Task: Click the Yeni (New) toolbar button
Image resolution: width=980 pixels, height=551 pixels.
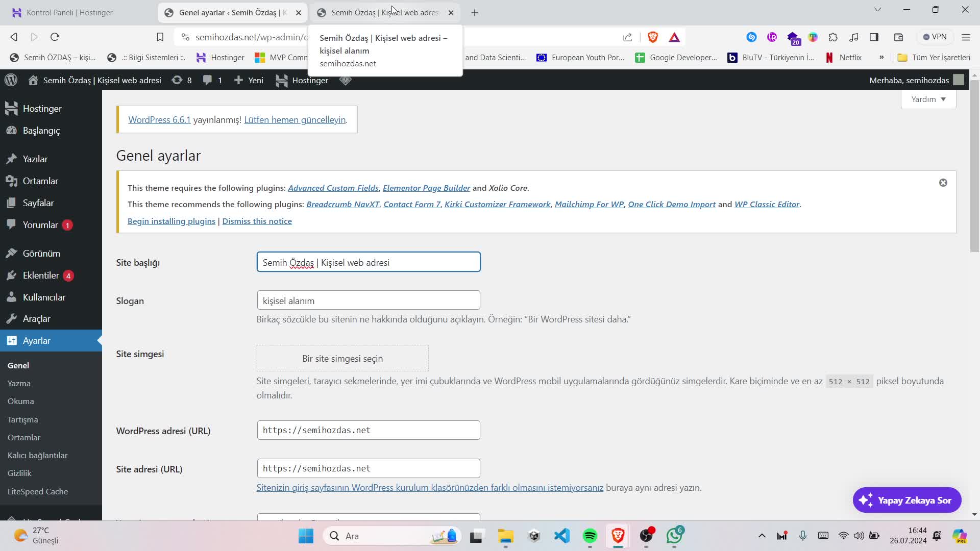Action: 256,80
